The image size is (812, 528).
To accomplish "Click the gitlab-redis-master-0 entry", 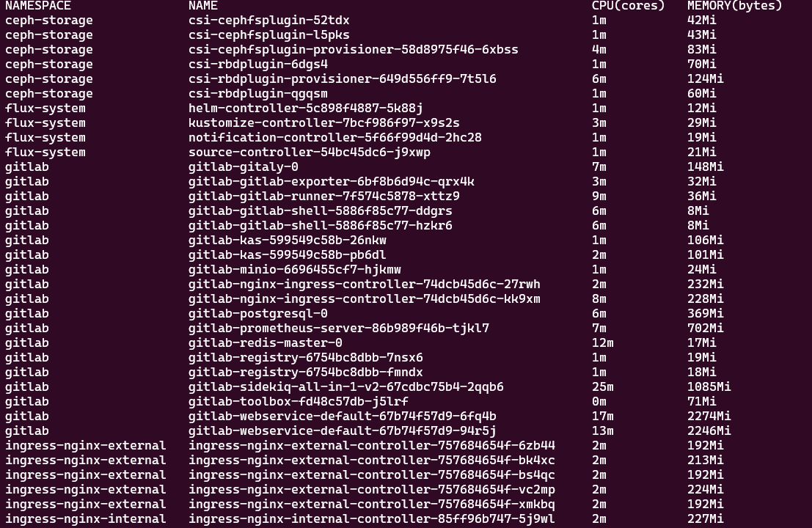I will pos(265,343).
